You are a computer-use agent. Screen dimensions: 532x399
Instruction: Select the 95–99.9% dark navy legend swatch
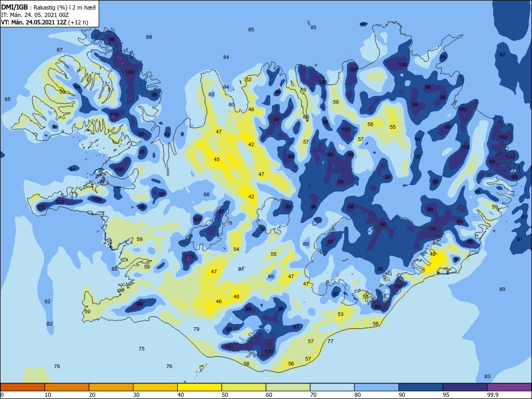(465, 387)
